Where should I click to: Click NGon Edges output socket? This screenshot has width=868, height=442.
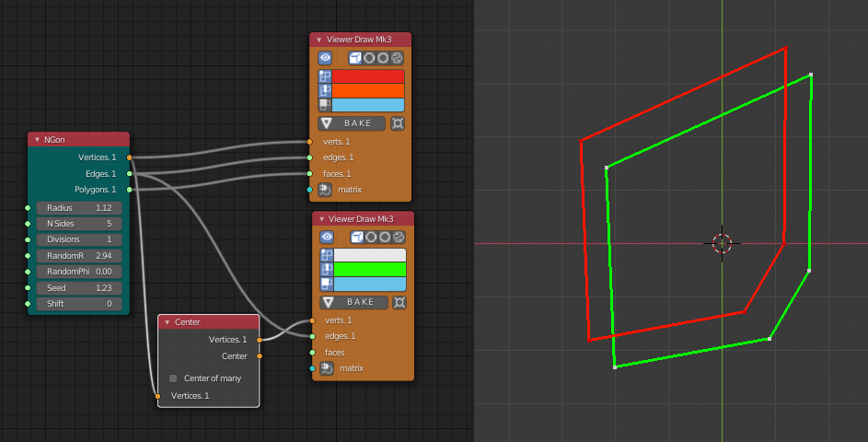[x=130, y=173]
